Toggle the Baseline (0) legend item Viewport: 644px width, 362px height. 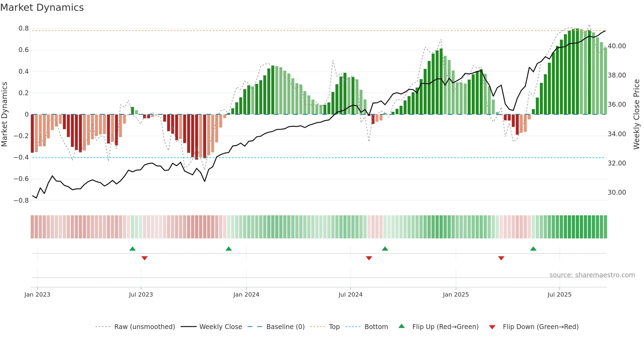(x=276, y=327)
